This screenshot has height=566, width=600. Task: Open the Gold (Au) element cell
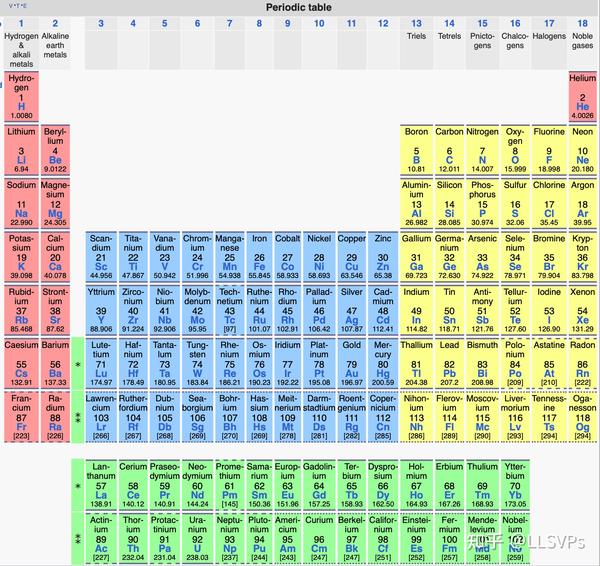click(x=351, y=364)
